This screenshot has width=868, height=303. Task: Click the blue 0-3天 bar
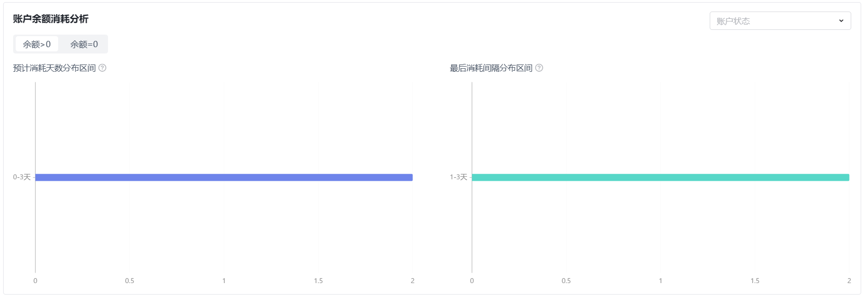tap(224, 177)
